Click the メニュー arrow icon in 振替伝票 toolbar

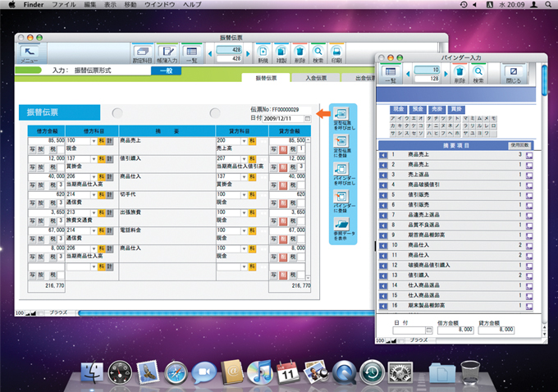[x=30, y=52]
